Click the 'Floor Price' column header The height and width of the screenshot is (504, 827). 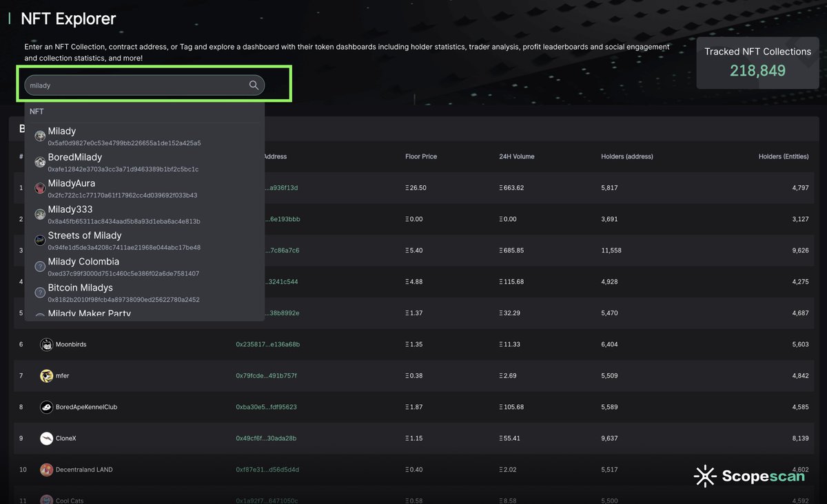(421, 156)
